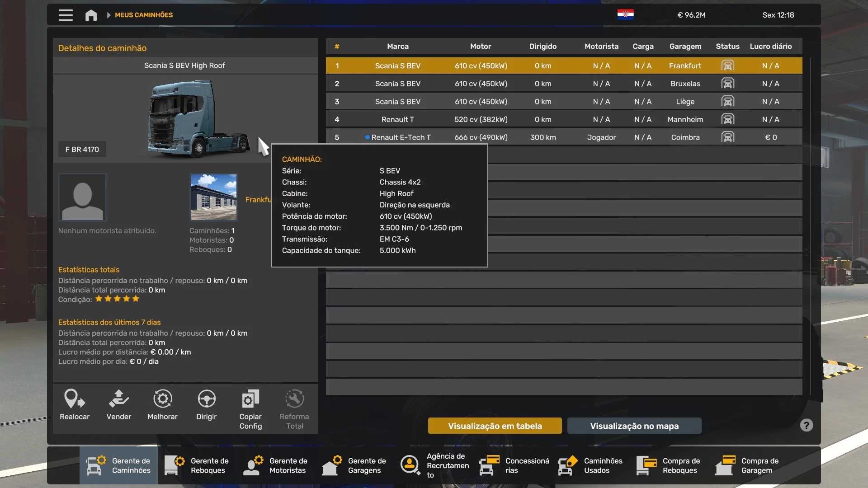Image resolution: width=868 pixels, height=488 pixels.
Task: Click Meus Caminhões breadcrumb link
Action: point(143,15)
